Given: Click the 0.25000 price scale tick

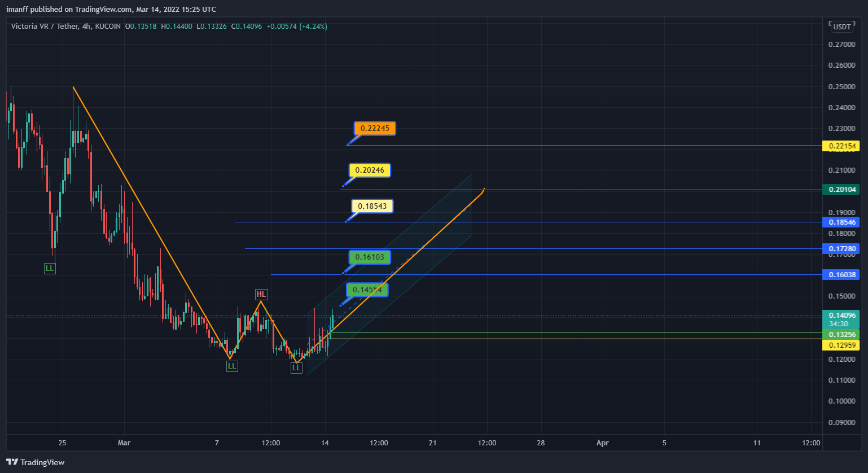Looking at the screenshot, I should pos(841,87).
